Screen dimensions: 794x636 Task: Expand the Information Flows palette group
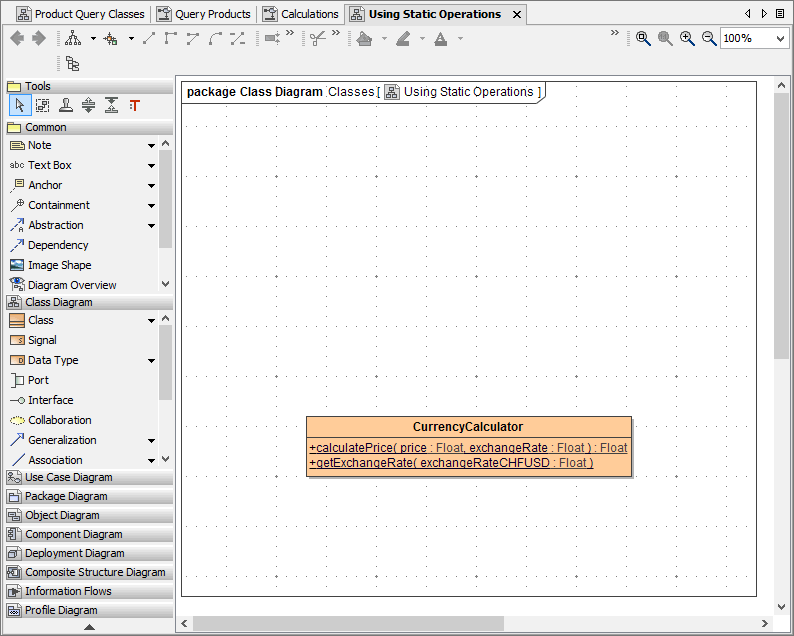click(x=67, y=591)
